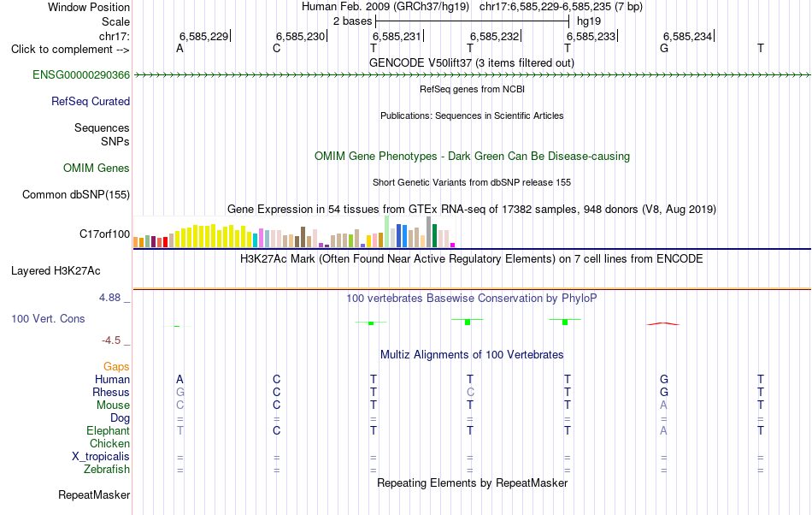Click position label 6,585,232
Screen dimensions: 812x515
pos(494,36)
